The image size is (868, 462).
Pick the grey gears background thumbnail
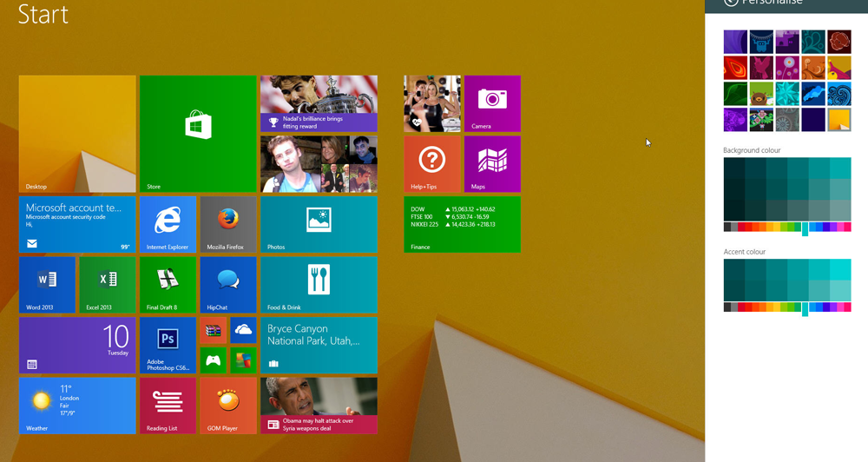787,120
